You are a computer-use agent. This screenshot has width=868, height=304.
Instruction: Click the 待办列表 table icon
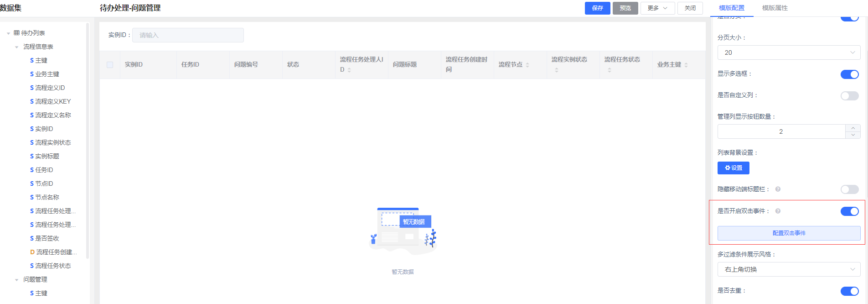17,33
